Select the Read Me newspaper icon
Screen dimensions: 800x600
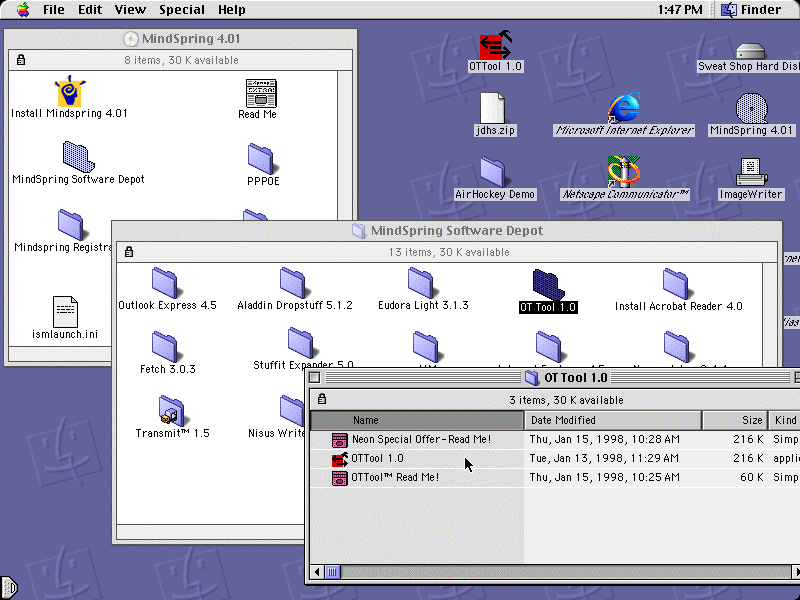point(261,93)
